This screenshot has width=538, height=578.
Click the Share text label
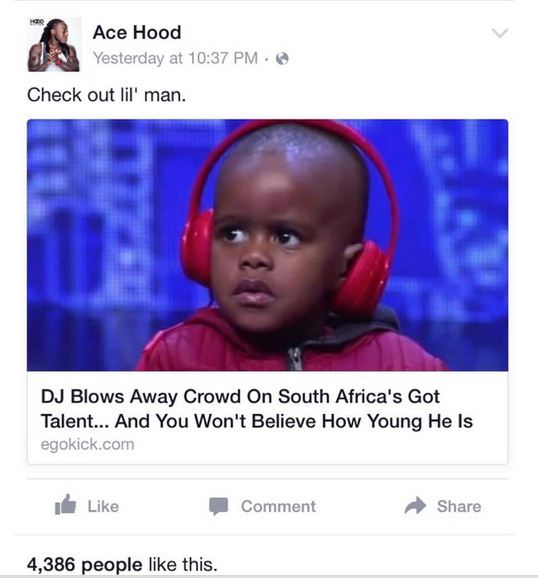click(x=459, y=506)
